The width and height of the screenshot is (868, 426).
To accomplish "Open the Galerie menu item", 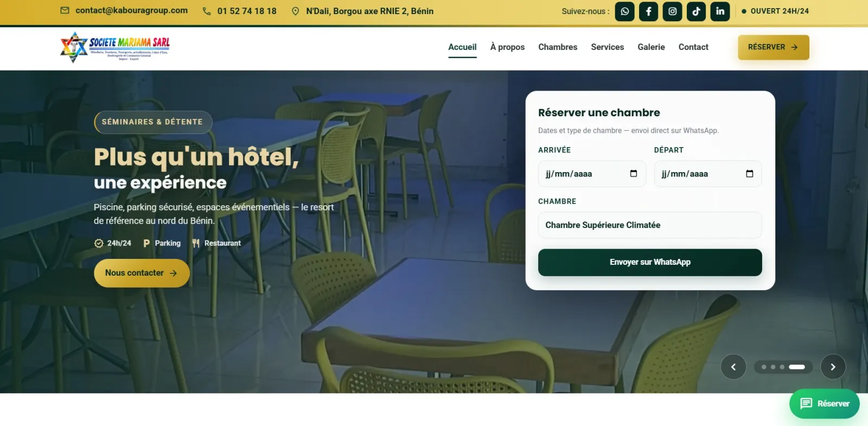I will click(x=651, y=47).
